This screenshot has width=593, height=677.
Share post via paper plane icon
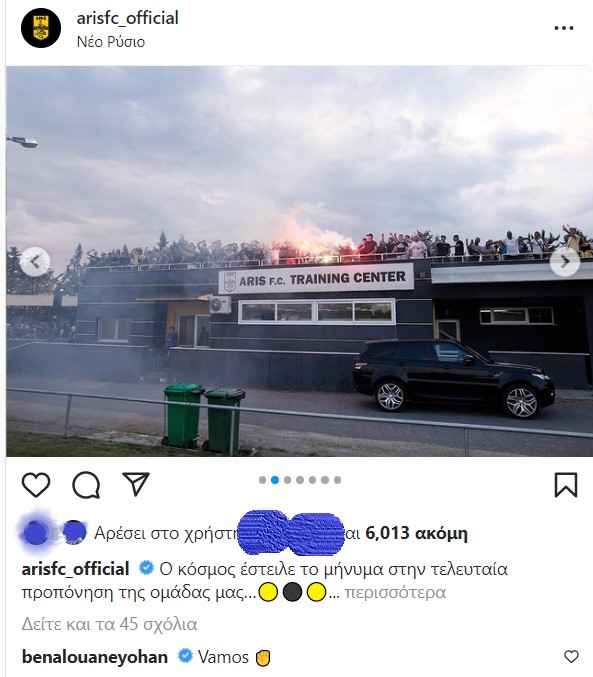[136, 484]
